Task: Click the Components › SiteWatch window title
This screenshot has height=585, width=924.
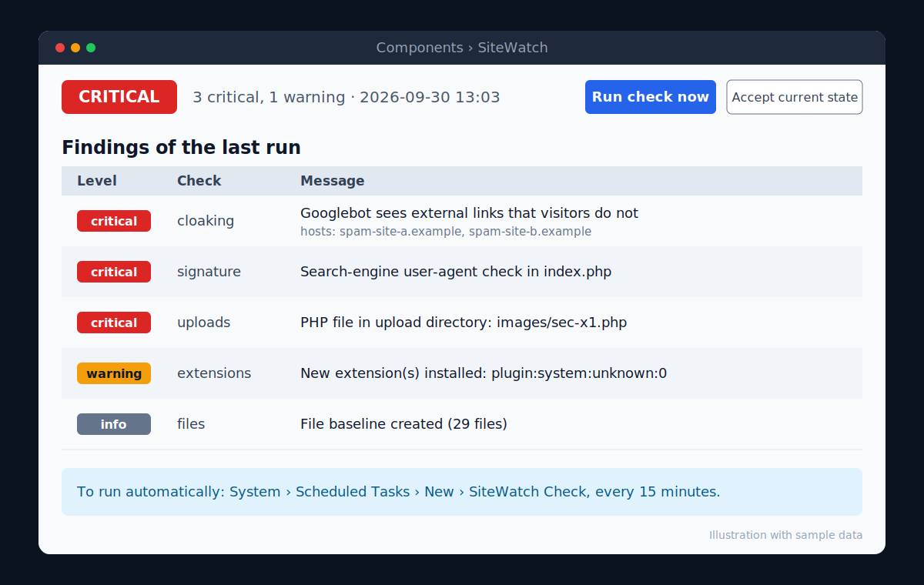Action: click(x=462, y=48)
